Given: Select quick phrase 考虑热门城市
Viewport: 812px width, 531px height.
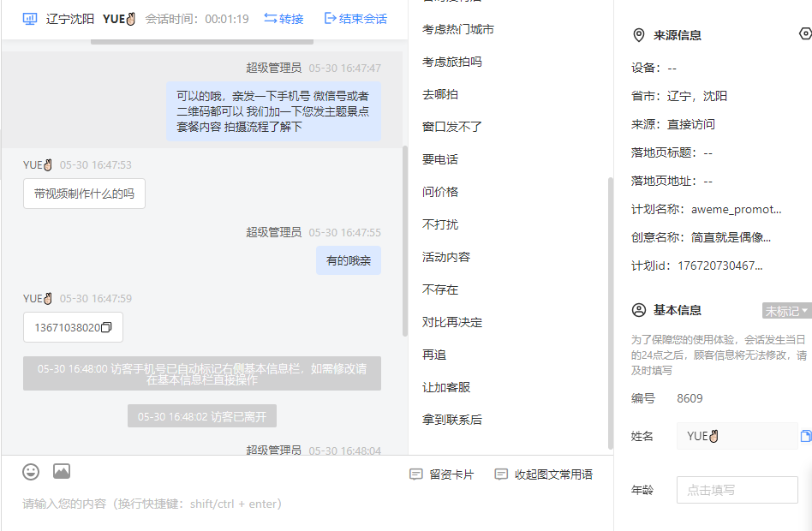Looking at the screenshot, I should click(x=457, y=29).
